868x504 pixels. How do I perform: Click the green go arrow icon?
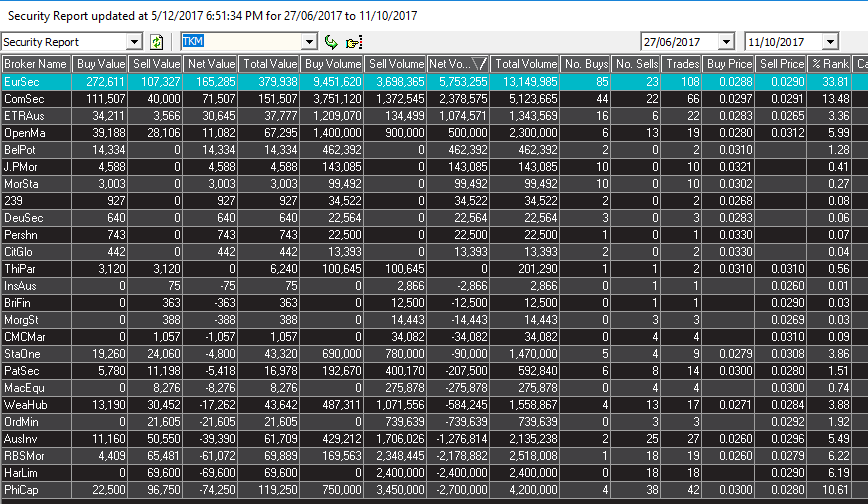pyautogui.click(x=331, y=42)
